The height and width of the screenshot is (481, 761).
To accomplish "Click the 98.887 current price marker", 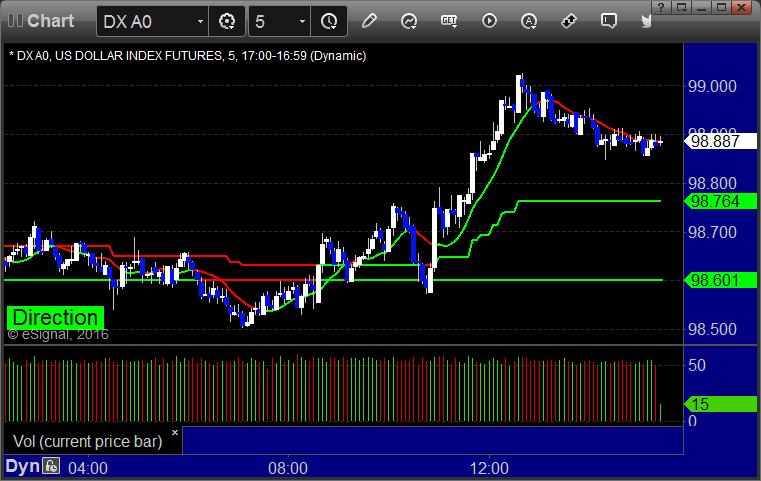I will click(720, 141).
